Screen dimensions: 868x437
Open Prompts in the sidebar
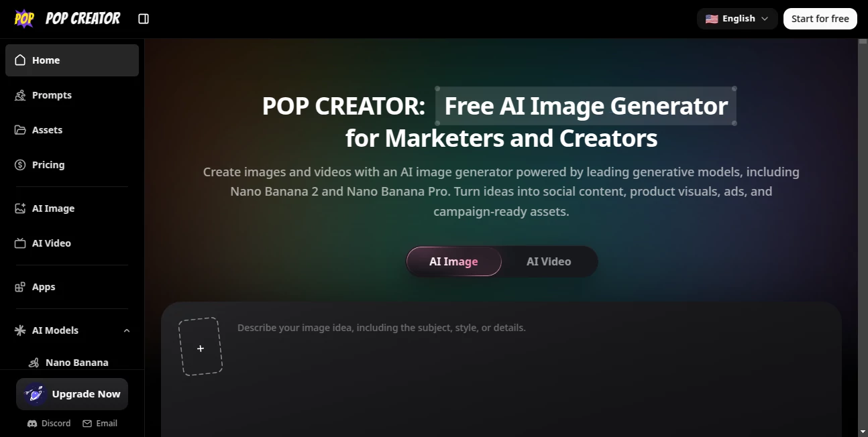[72, 95]
